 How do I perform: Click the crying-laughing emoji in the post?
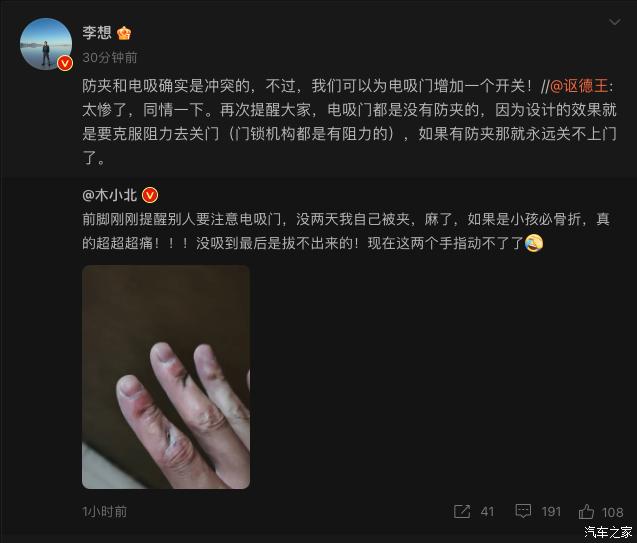pos(534,243)
